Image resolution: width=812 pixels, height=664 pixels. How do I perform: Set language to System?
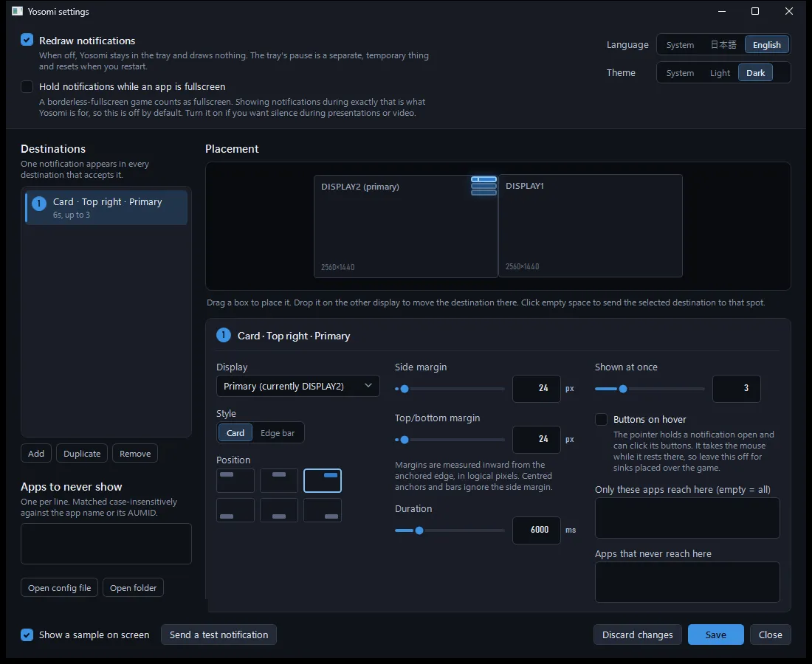pyautogui.click(x=680, y=44)
